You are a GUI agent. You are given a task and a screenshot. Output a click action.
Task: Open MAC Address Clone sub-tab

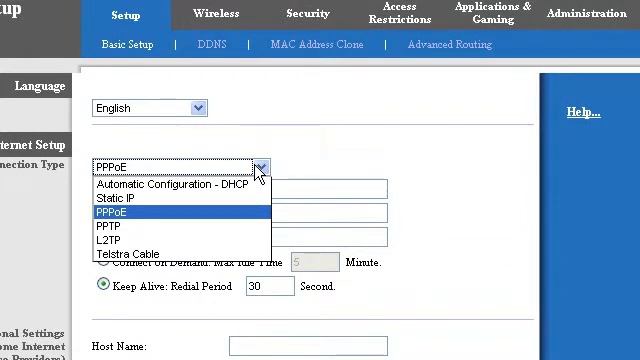coord(317,44)
